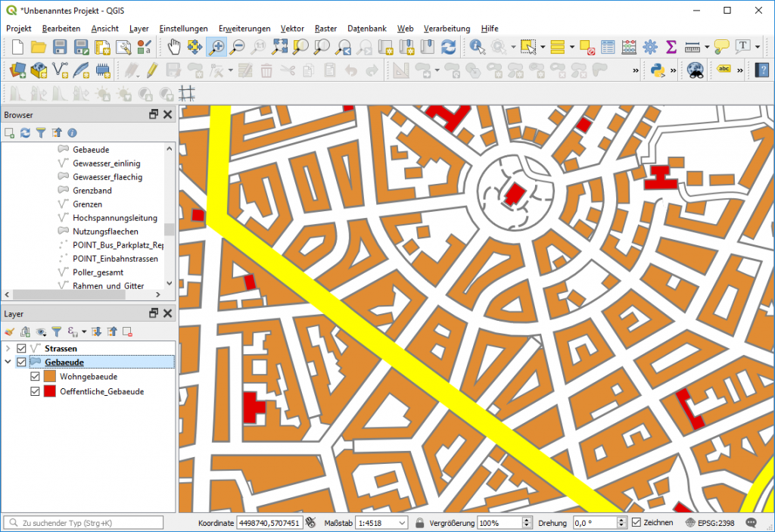The image size is (775, 532).
Task: Open the Attribute Table icon
Action: 608,47
